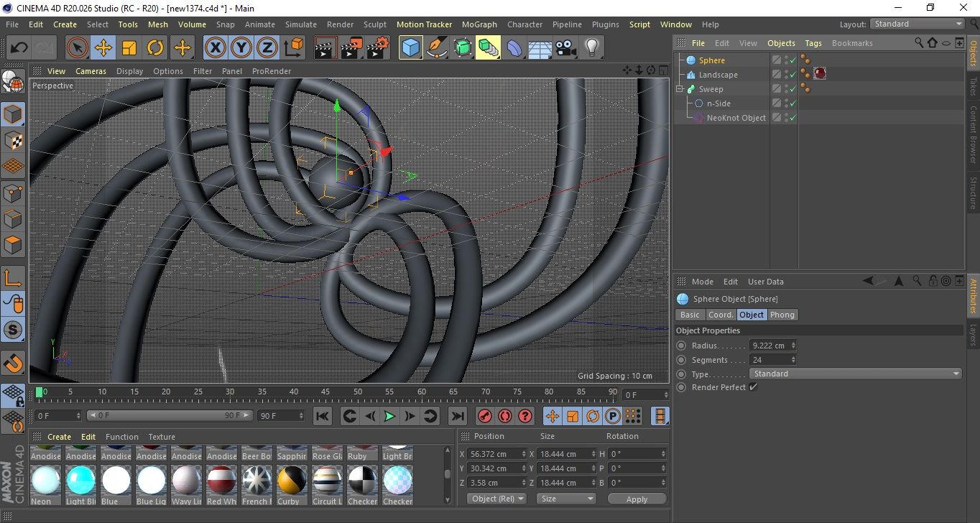The width and height of the screenshot is (980, 523).
Task: Open the Cameras viewport menu
Action: point(91,71)
